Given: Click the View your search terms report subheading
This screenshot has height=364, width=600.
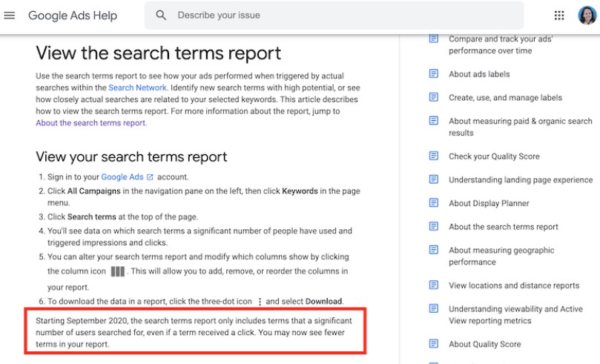Looking at the screenshot, I should click(x=131, y=156).
